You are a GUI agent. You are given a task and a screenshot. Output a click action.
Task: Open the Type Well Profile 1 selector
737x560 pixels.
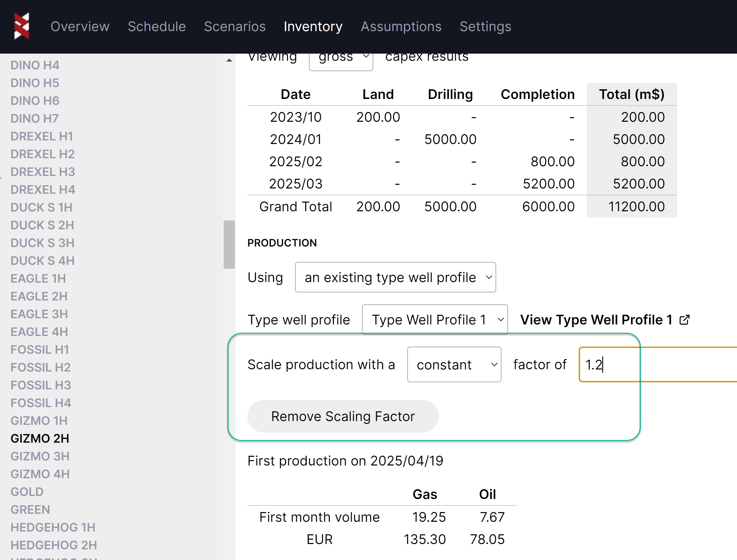pyautogui.click(x=435, y=320)
